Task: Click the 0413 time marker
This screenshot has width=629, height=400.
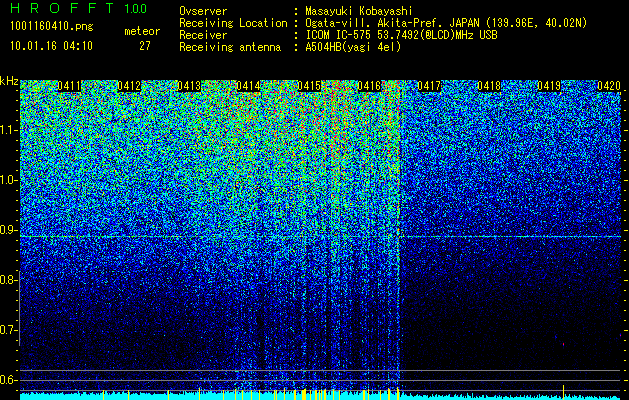Action: coord(189,86)
